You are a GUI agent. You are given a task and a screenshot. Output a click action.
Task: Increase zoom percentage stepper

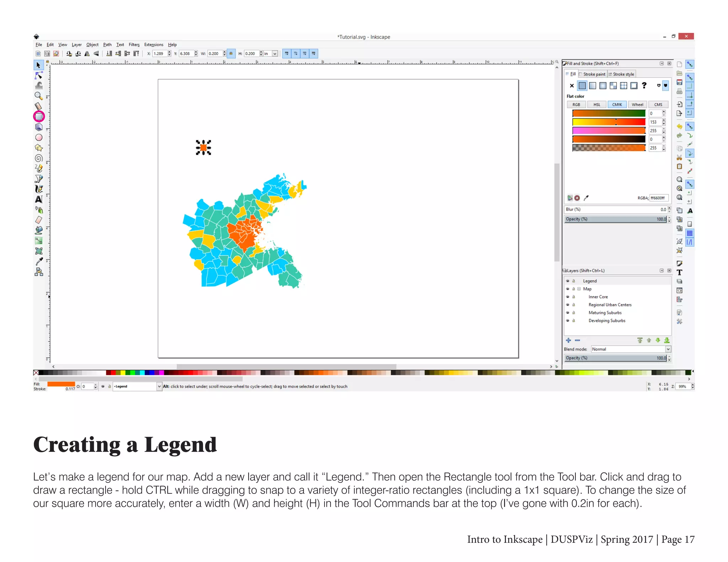tap(693, 385)
